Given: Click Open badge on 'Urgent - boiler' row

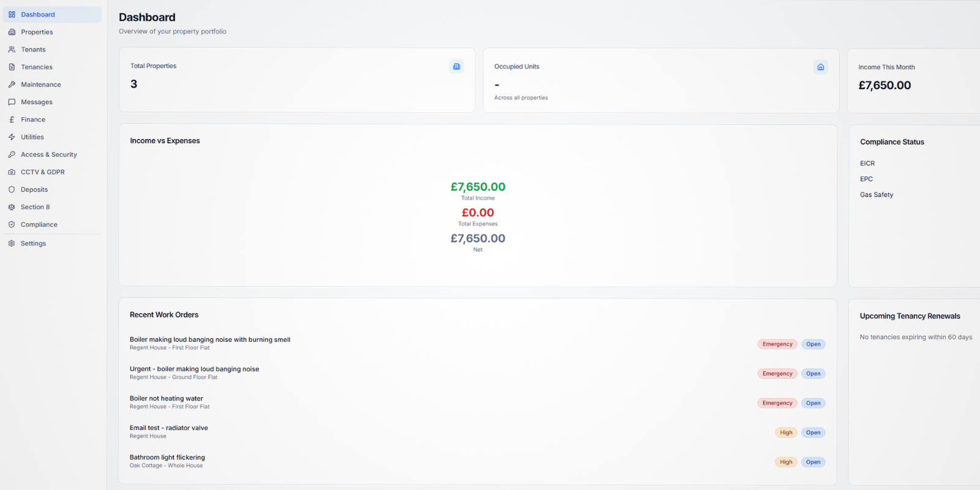Looking at the screenshot, I should click(x=813, y=374).
